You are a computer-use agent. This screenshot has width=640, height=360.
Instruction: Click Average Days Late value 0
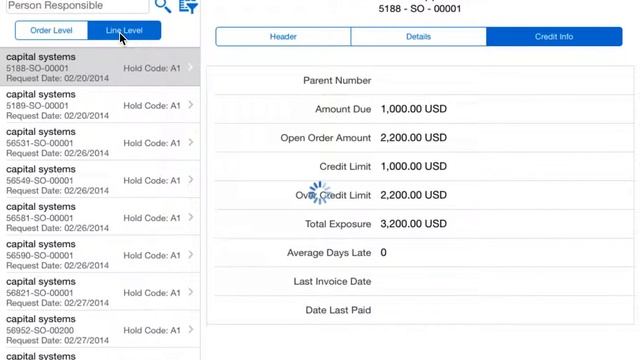click(383, 253)
